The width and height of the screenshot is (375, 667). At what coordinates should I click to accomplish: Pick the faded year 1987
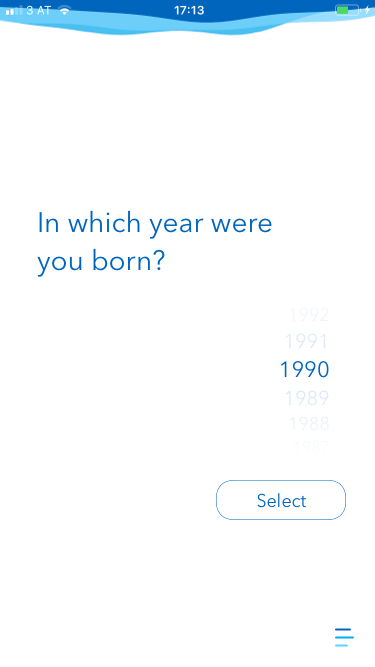(x=311, y=446)
